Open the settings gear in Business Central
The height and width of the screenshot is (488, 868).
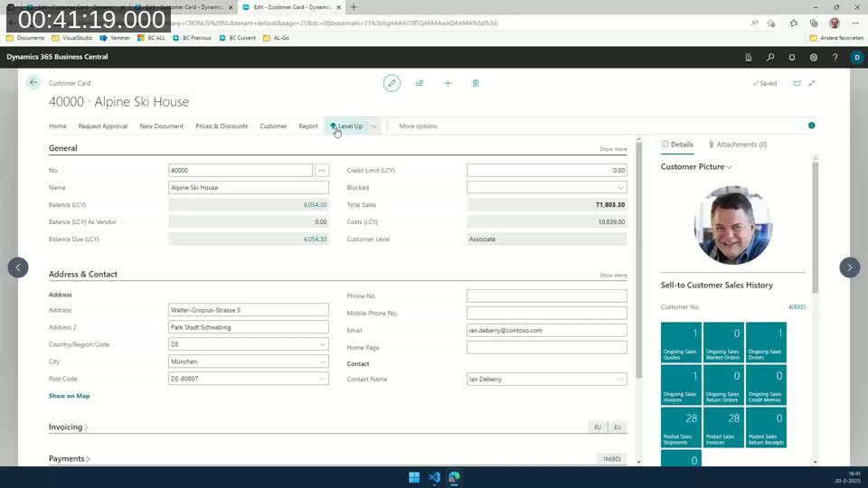click(813, 57)
